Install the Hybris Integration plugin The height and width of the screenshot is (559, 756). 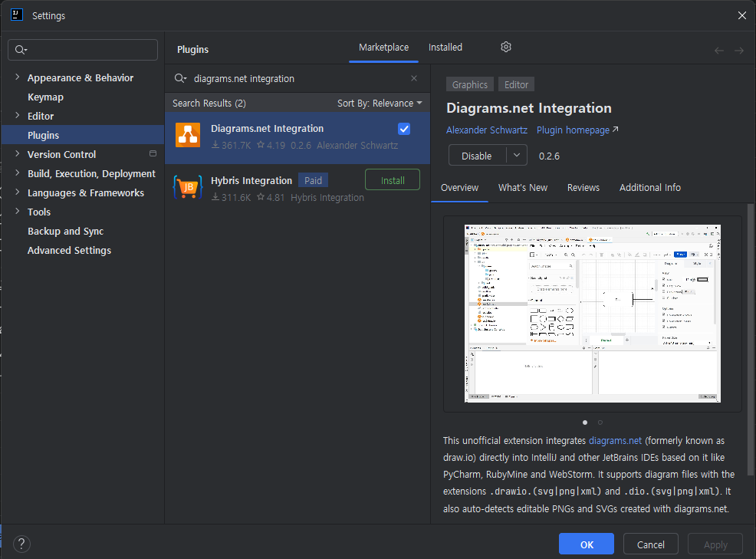[393, 180]
